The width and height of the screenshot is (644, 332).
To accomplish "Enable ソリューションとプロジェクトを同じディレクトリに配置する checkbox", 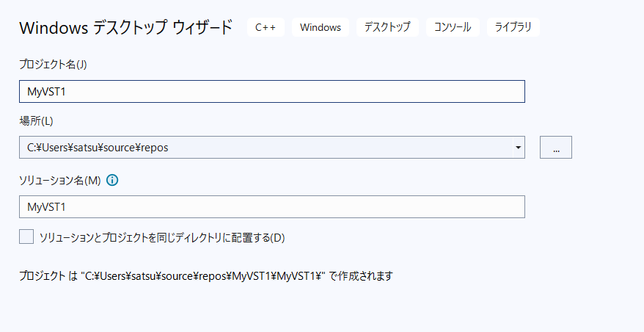I will [x=26, y=237].
